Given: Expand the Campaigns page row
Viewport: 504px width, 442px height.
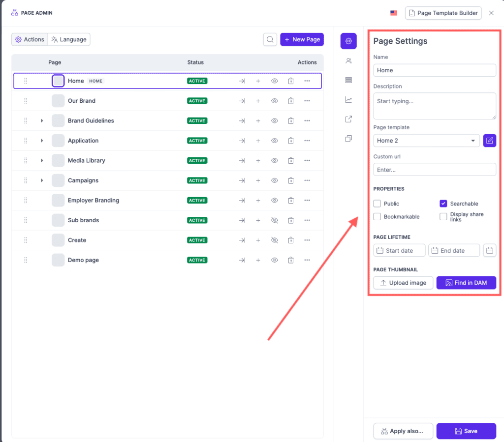Looking at the screenshot, I should [42, 180].
